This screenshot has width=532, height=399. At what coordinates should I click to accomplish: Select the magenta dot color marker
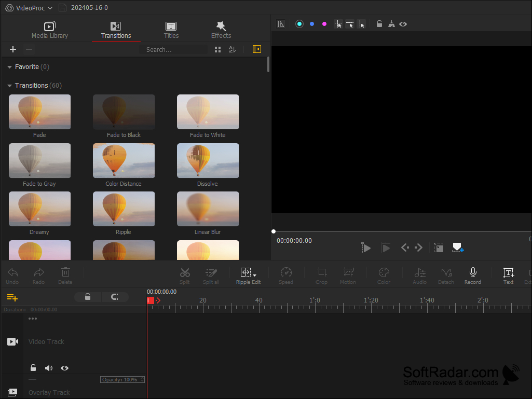click(x=324, y=24)
